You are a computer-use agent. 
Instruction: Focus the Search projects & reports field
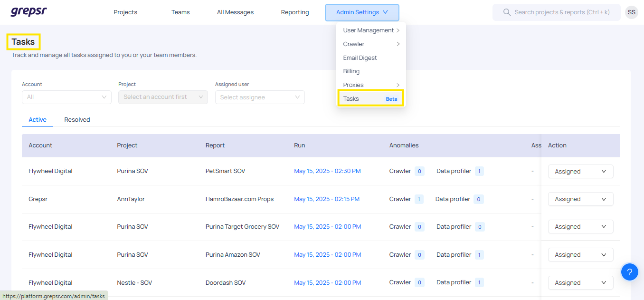(x=562, y=12)
